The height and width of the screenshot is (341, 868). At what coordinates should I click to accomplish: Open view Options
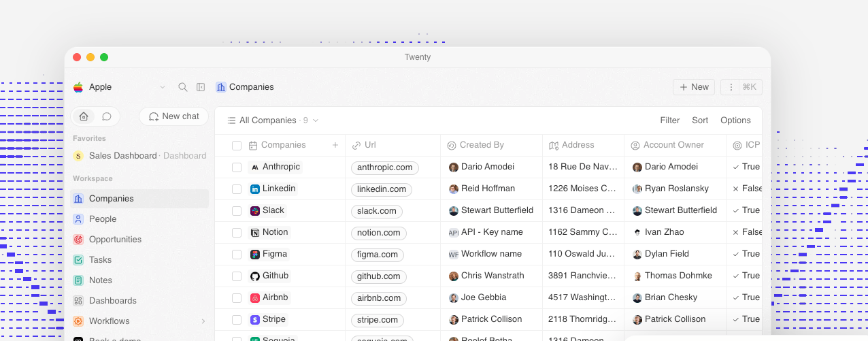(x=735, y=120)
